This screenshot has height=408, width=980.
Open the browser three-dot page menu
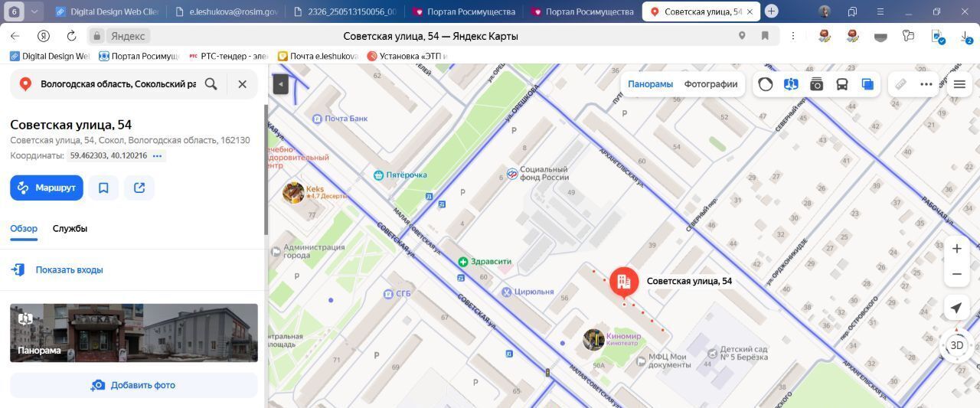point(793,36)
